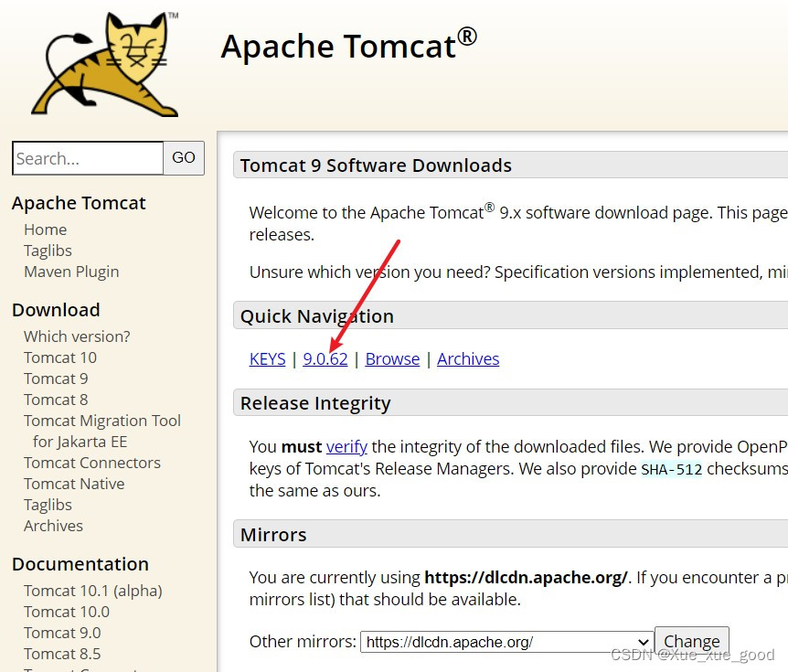
Task: Open the Maven Plugin link
Action: (x=71, y=272)
